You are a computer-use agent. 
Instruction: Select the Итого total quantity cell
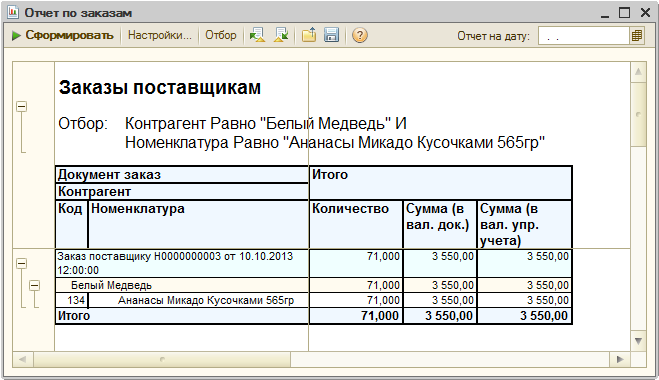(356, 316)
